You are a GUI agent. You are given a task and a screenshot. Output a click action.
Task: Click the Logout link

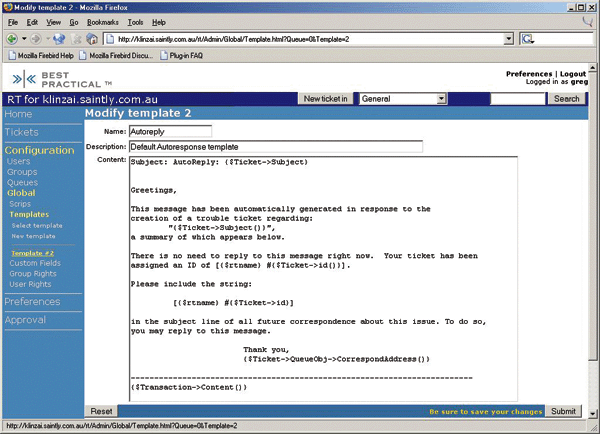tap(573, 74)
